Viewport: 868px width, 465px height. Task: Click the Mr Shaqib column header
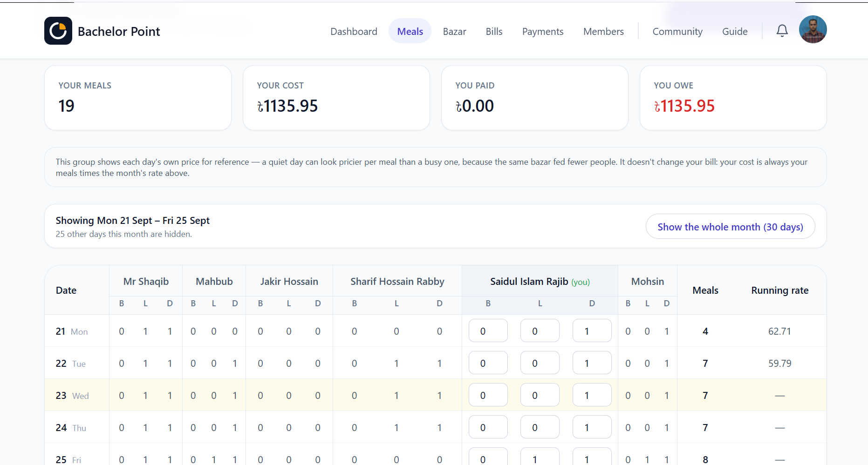[x=146, y=281]
